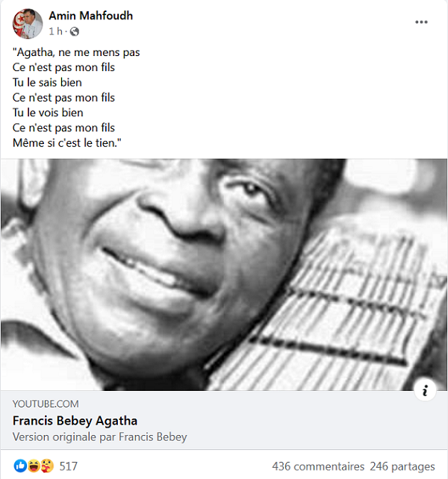Click the info icon on the link preview

425,390
